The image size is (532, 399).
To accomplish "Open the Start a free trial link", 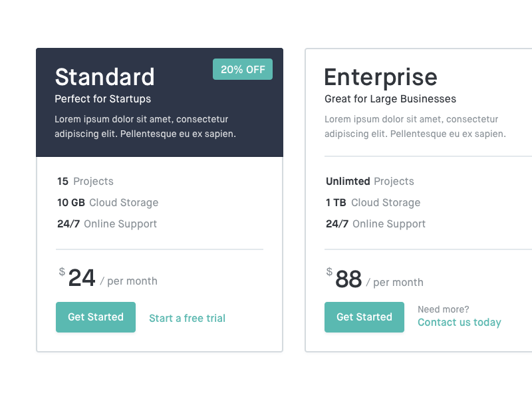I will pyautogui.click(x=187, y=319).
